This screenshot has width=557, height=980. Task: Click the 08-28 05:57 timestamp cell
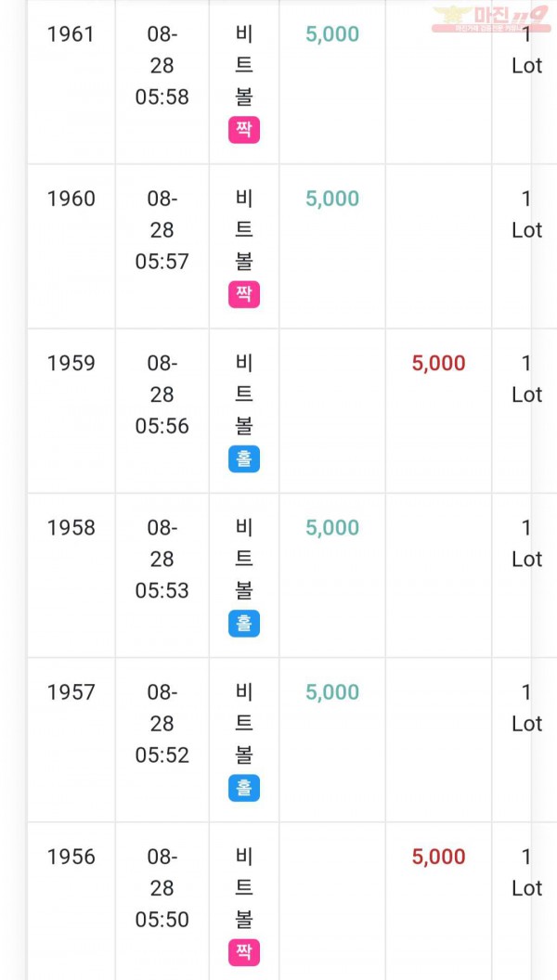[162, 230]
